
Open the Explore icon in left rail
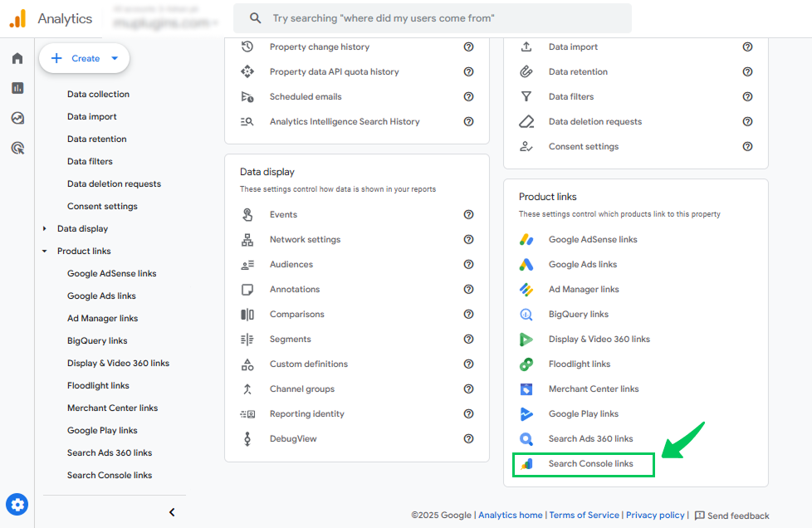pyautogui.click(x=17, y=118)
